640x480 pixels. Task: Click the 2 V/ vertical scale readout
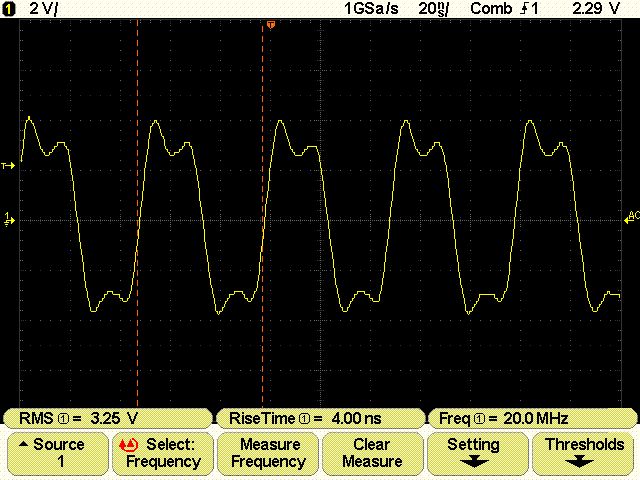pyautogui.click(x=44, y=9)
